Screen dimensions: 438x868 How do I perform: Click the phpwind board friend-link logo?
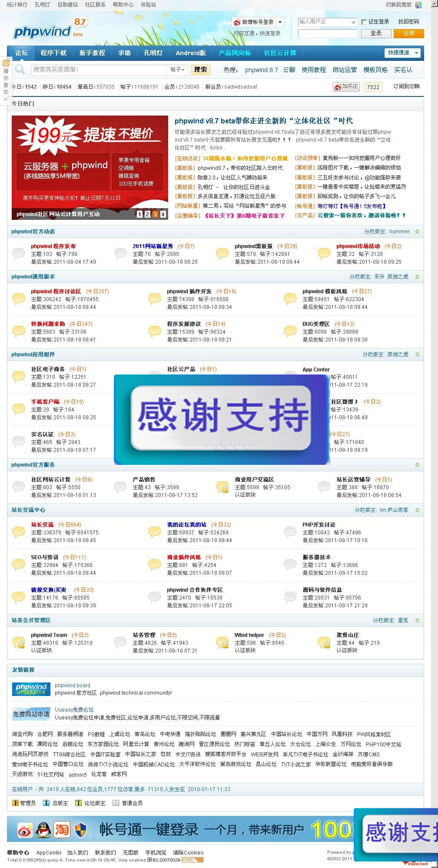pos(31,689)
